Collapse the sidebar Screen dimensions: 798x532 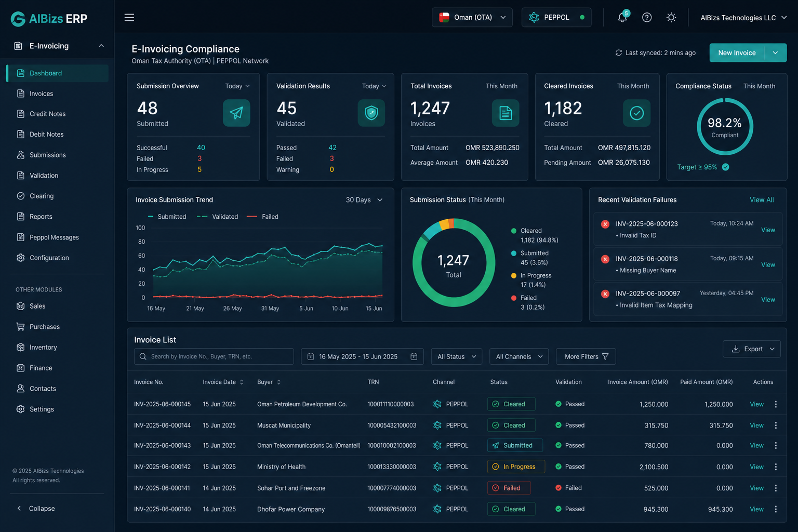[x=35, y=509]
